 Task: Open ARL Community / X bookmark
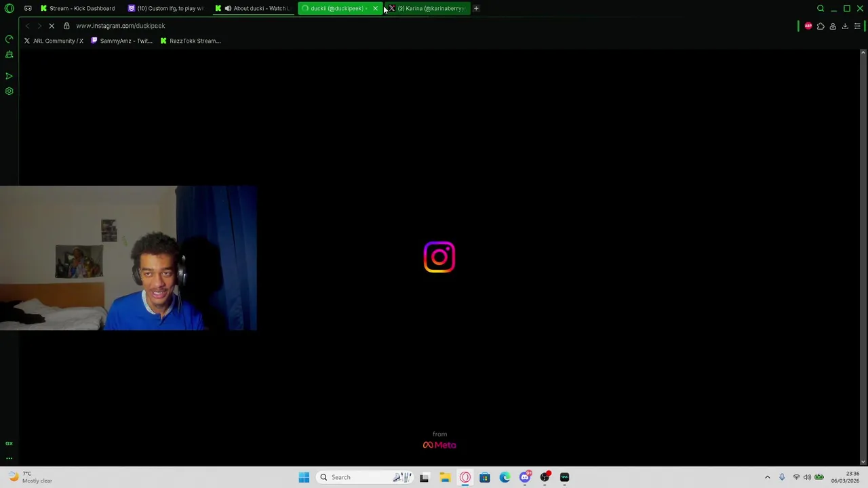[x=54, y=41]
